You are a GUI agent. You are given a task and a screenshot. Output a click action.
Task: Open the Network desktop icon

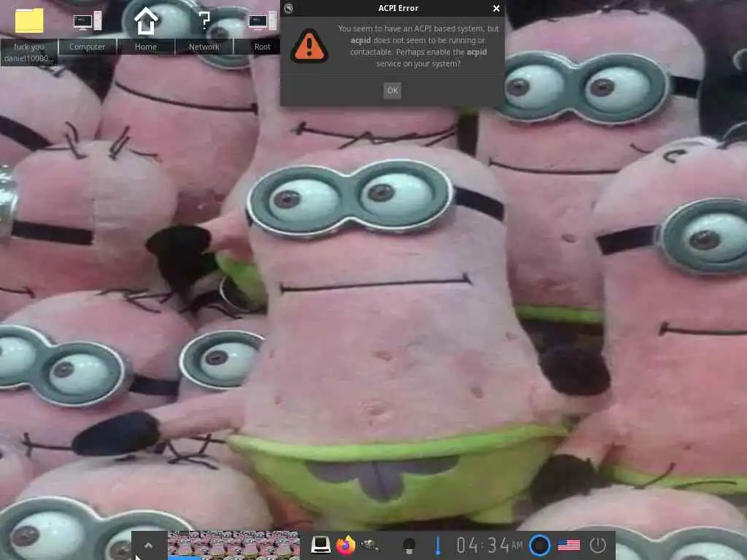[204, 21]
